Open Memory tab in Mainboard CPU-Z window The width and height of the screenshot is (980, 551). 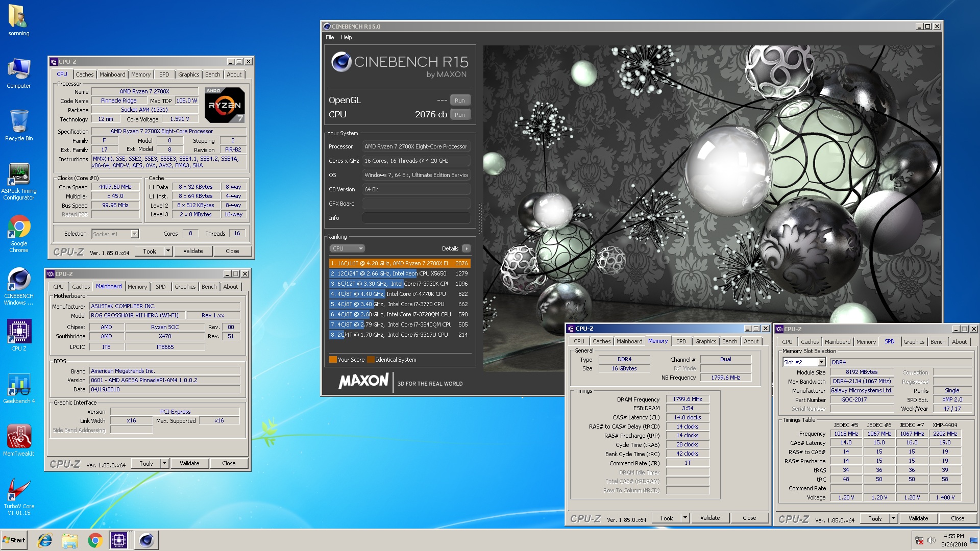[137, 287]
